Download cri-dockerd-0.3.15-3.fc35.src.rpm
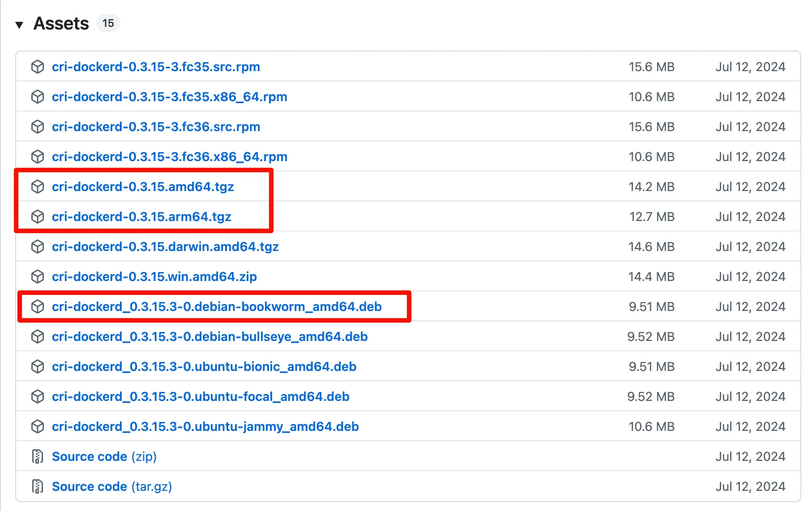 (156, 67)
